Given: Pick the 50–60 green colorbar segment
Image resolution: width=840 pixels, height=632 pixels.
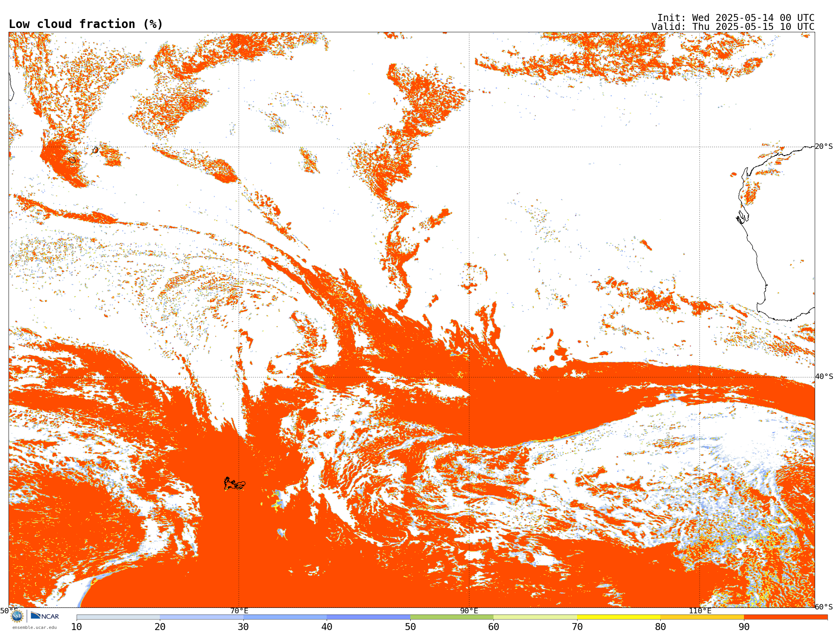Looking at the screenshot, I should pos(452,617).
